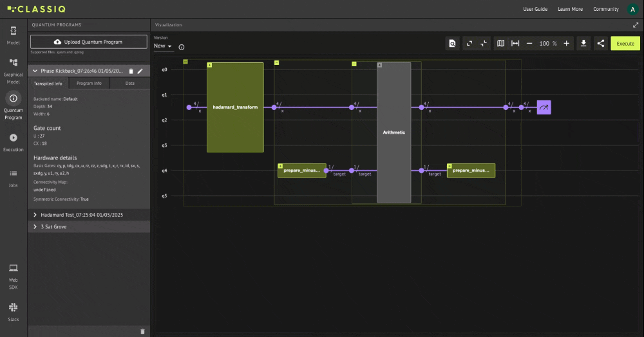Expand the Hadamard Test program entry
The height and width of the screenshot is (337, 644).
tap(35, 215)
